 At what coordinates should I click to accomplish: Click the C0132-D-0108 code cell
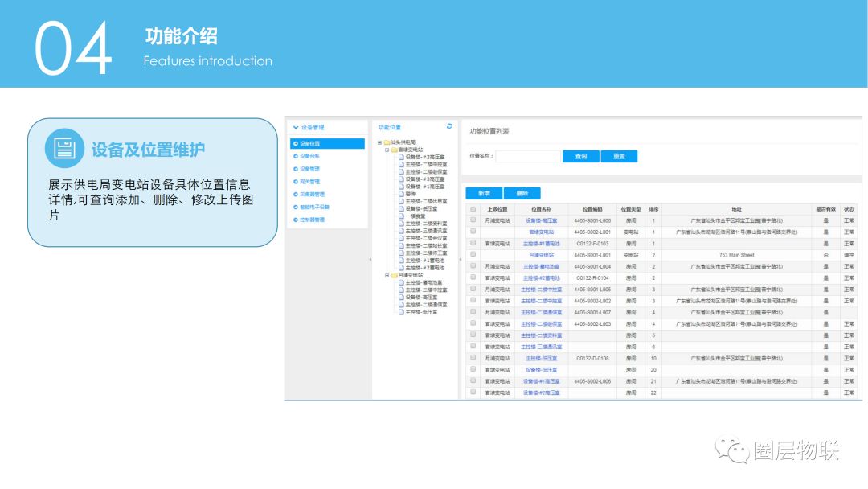click(x=592, y=358)
